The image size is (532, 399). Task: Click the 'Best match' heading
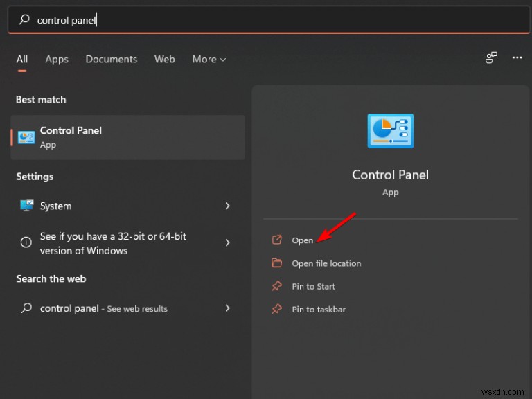pyautogui.click(x=41, y=100)
